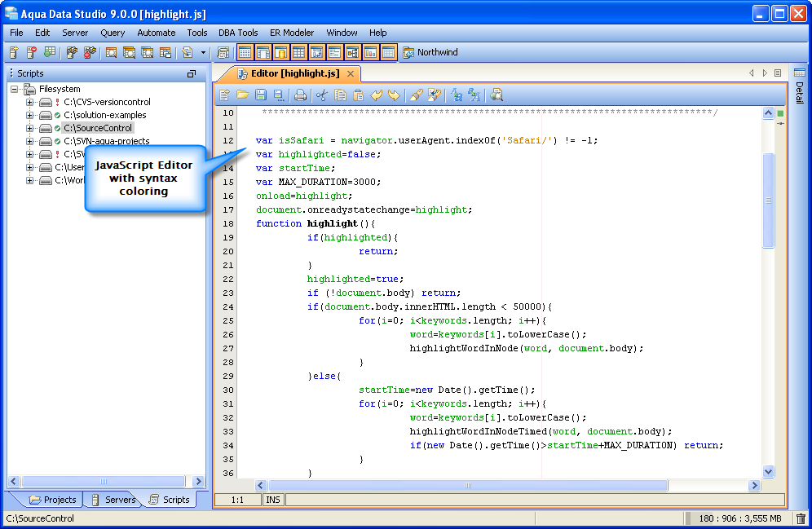The height and width of the screenshot is (529, 812).
Task: Redo with the right yellow arrow icon
Action: pos(395,95)
